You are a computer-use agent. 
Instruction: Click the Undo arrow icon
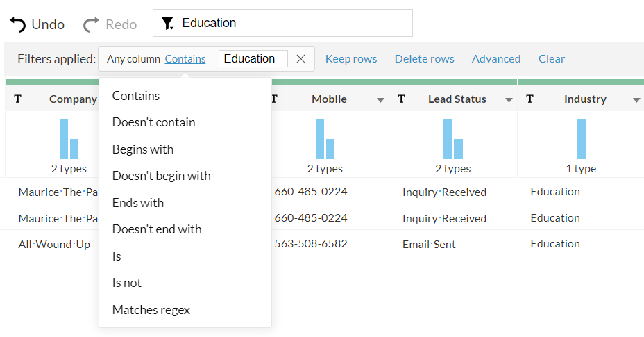18,24
